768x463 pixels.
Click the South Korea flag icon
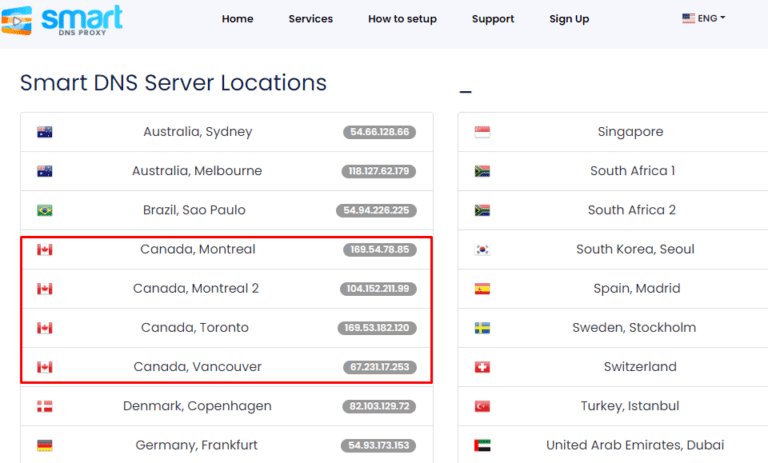482,250
